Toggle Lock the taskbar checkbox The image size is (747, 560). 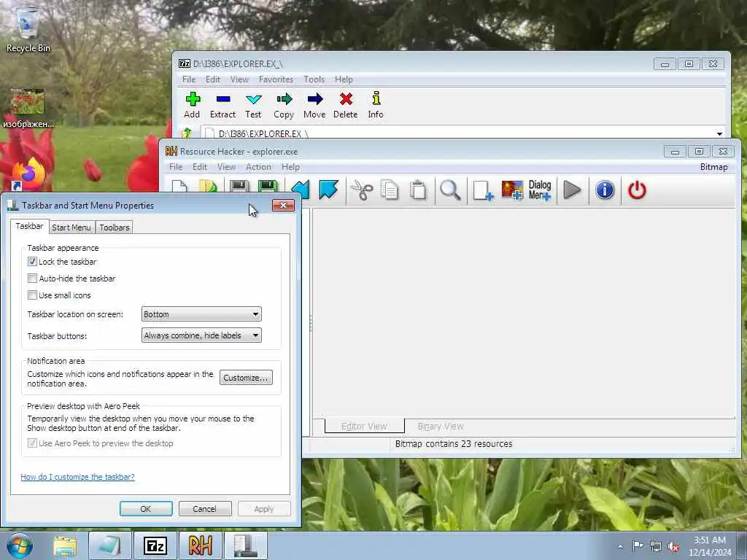tap(32, 262)
